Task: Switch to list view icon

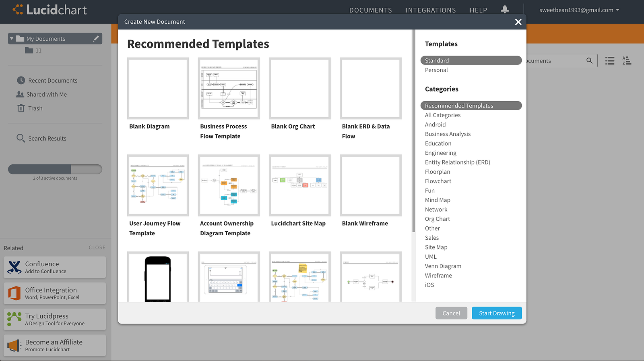Action: (x=610, y=61)
